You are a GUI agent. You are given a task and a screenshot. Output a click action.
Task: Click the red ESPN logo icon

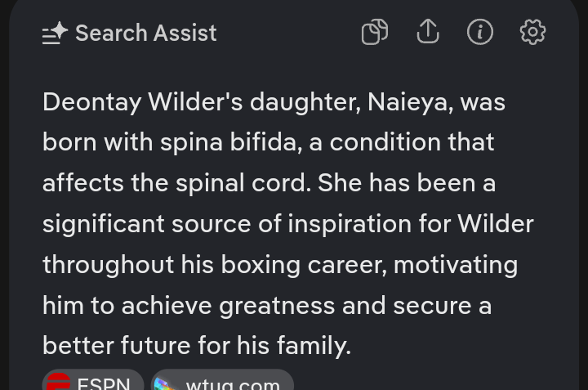point(59,382)
